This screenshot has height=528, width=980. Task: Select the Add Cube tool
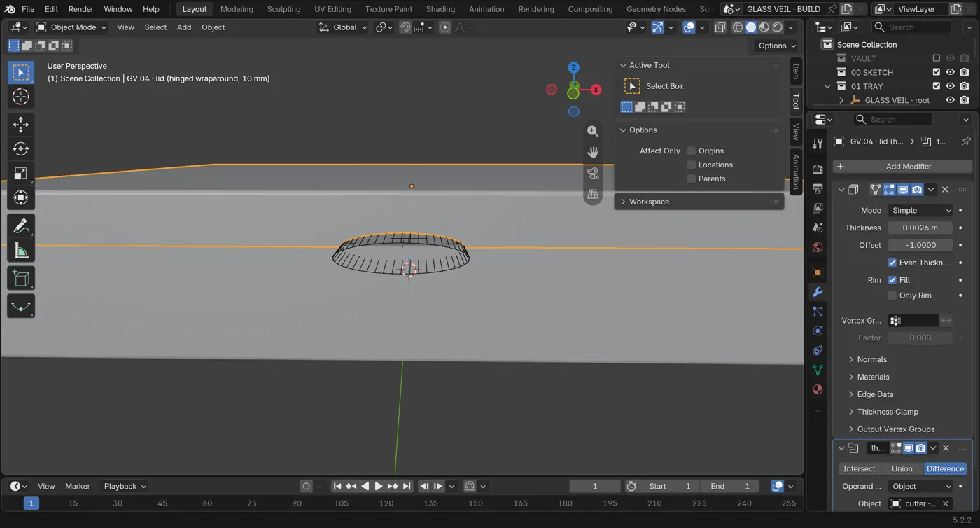(x=21, y=279)
